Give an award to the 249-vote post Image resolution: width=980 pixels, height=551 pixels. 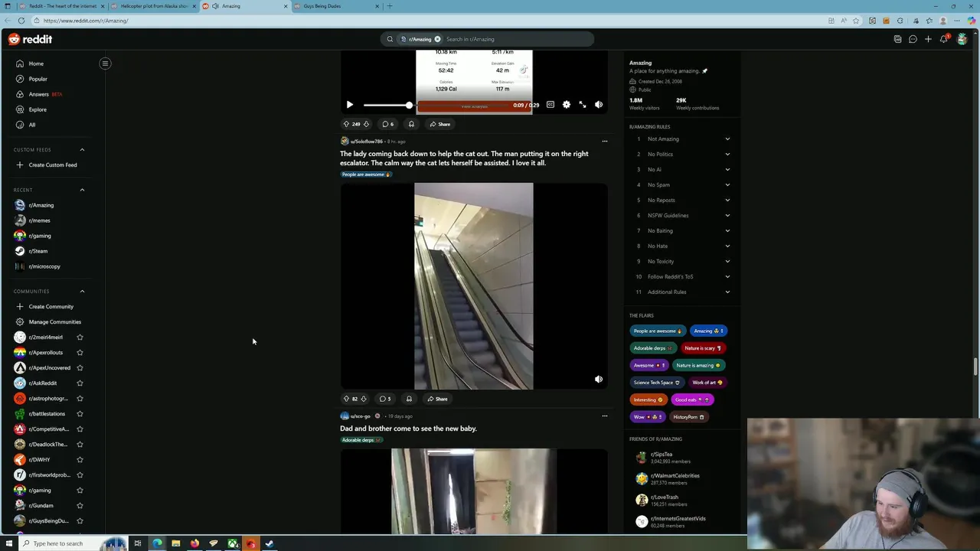click(411, 124)
